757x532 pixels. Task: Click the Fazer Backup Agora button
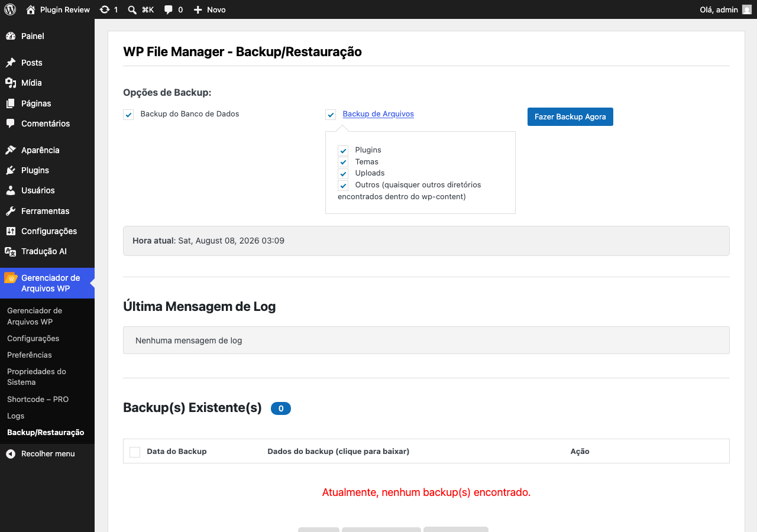pos(570,116)
